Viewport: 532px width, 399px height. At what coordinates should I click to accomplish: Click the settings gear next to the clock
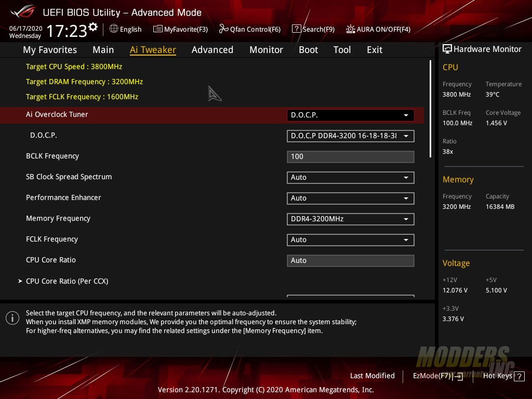[x=93, y=27]
